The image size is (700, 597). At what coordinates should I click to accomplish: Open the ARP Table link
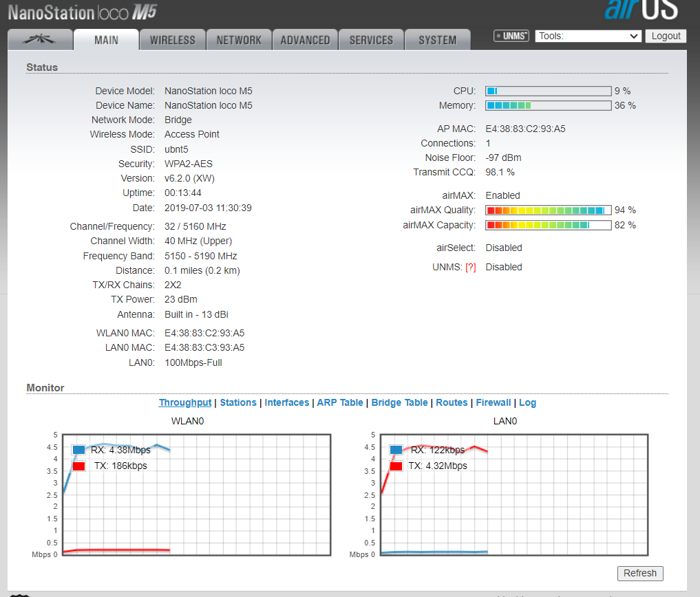[x=340, y=402]
